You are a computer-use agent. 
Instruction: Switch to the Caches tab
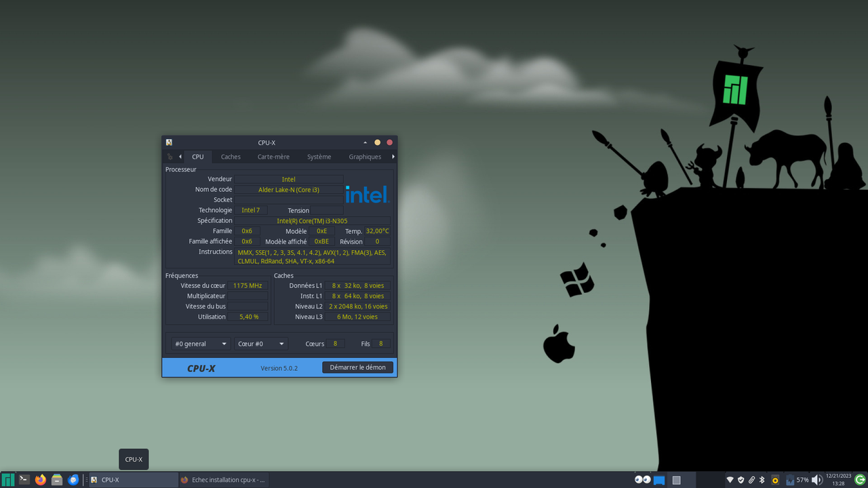click(x=231, y=157)
